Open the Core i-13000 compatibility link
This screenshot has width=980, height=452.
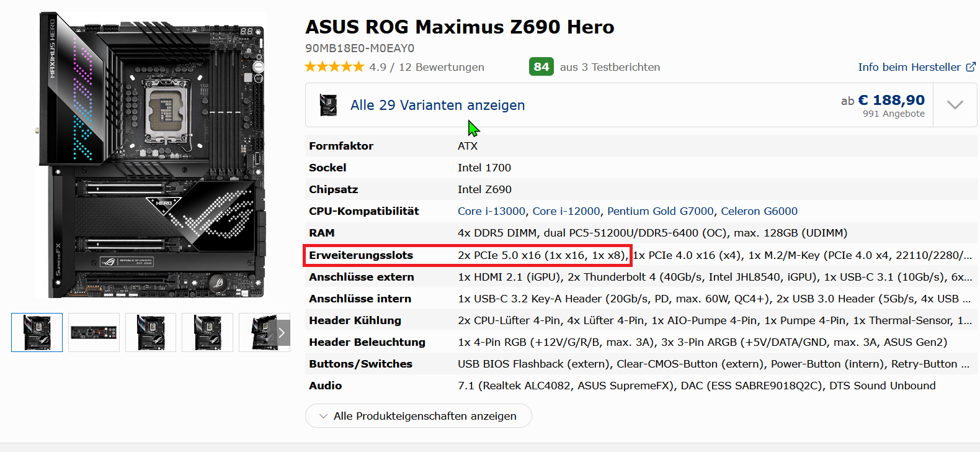point(491,211)
